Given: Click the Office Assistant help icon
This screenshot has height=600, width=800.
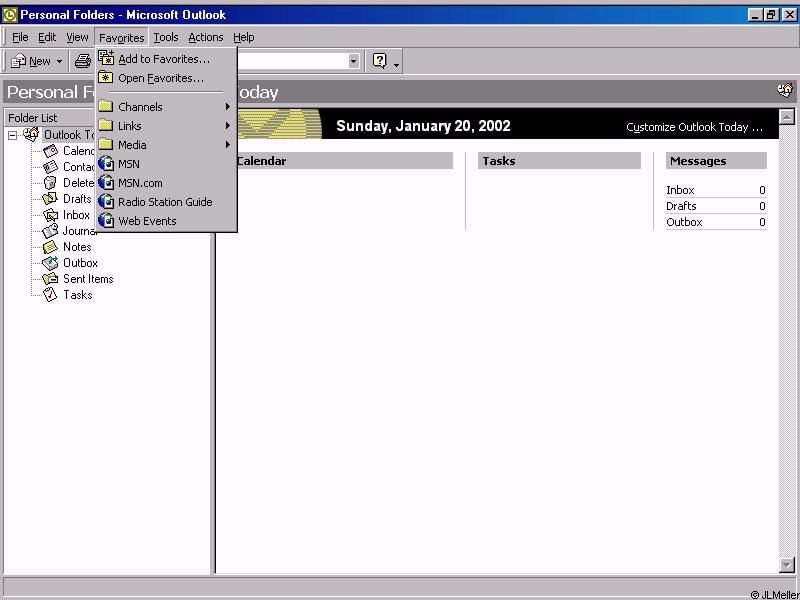Looking at the screenshot, I should coord(380,61).
